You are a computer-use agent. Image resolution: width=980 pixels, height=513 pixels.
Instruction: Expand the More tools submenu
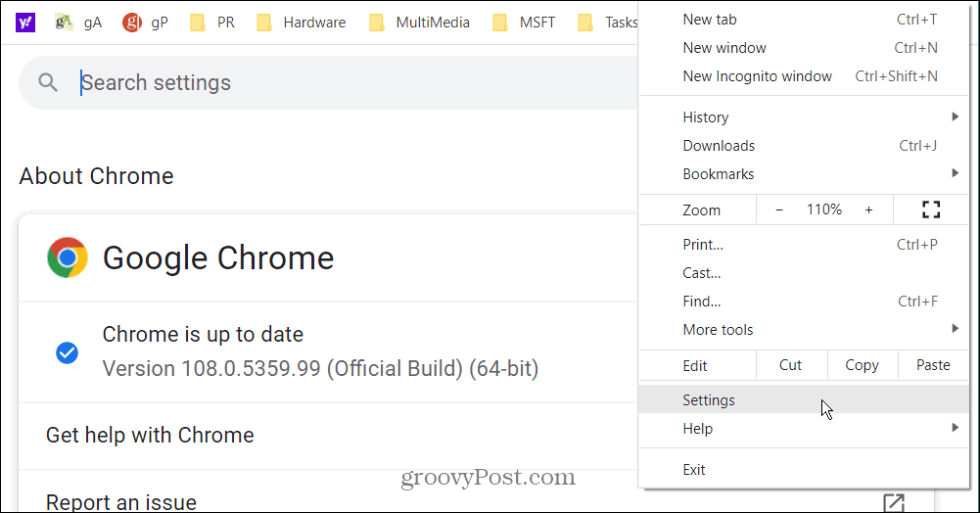point(804,329)
